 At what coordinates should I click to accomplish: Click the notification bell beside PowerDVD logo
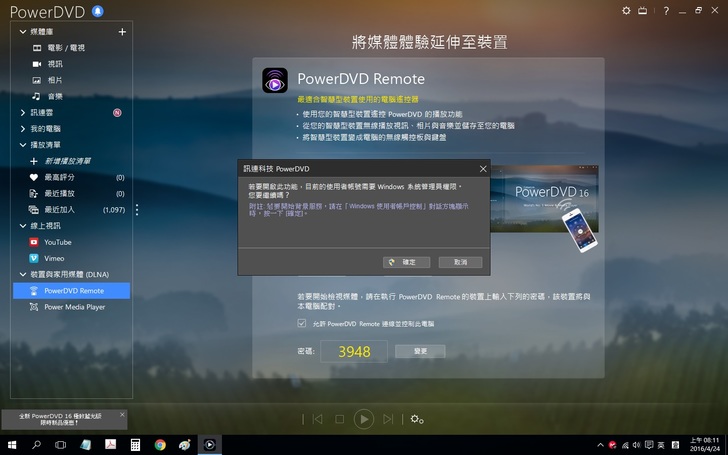[x=98, y=11]
